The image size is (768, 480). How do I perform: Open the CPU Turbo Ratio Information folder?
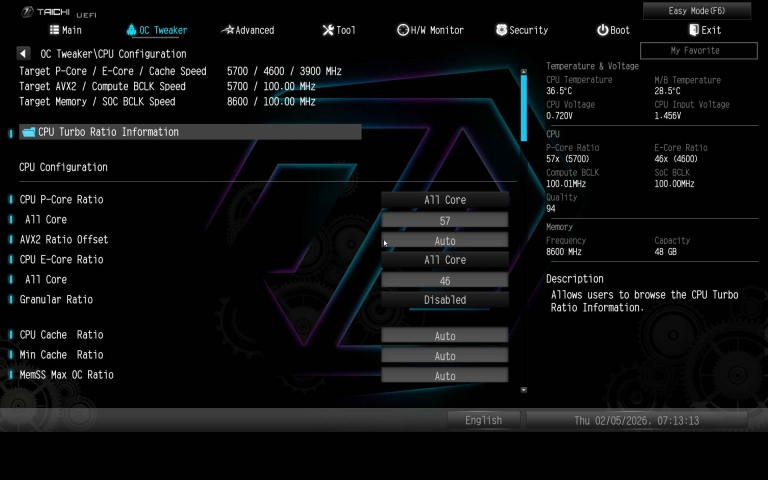click(29, 132)
